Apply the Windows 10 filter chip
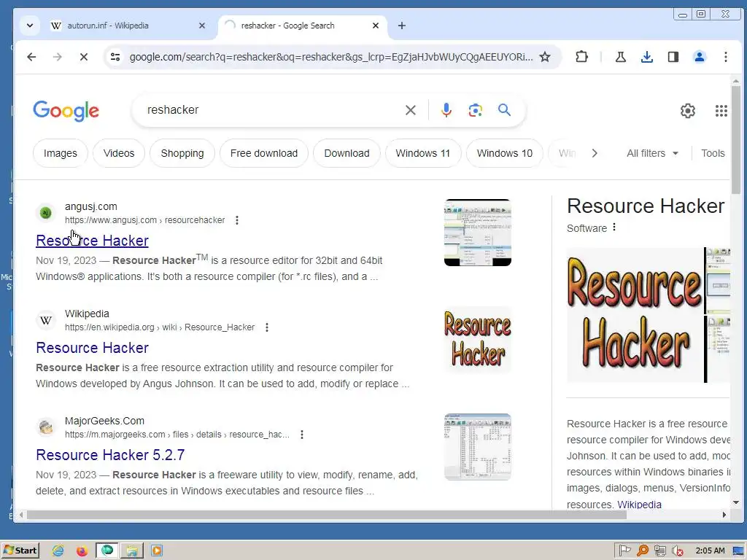747x560 pixels. [x=505, y=153]
